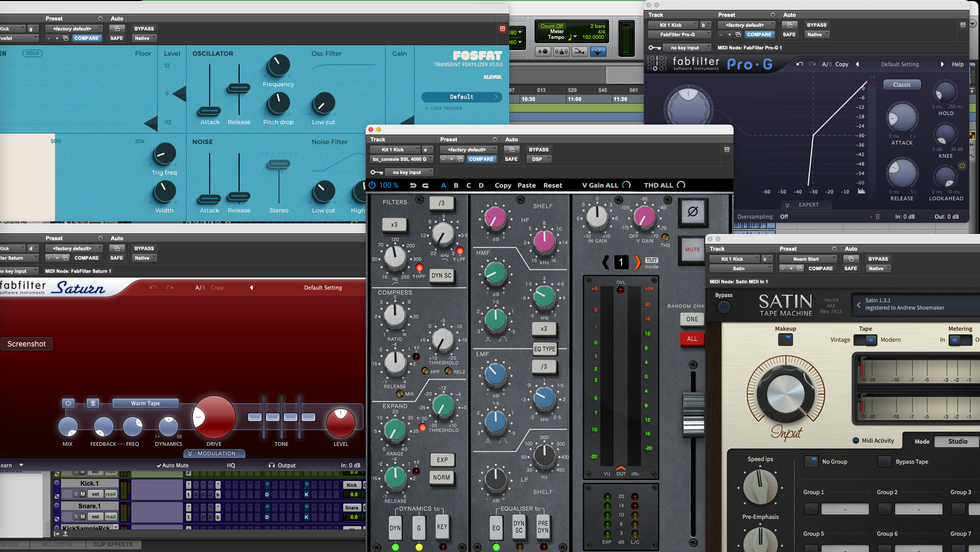Image resolution: width=980 pixels, height=552 pixels.
Task: Click COMPARE in Fosfat window
Action: coord(86,38)
